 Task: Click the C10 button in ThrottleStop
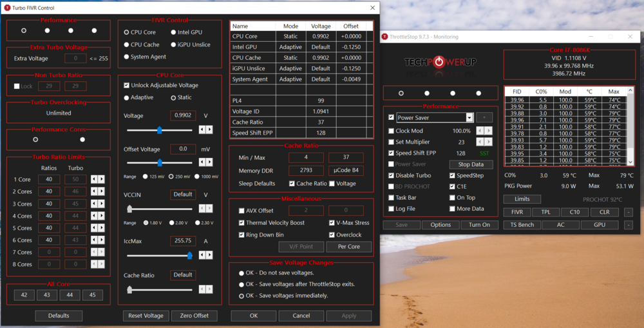[574, 212]
